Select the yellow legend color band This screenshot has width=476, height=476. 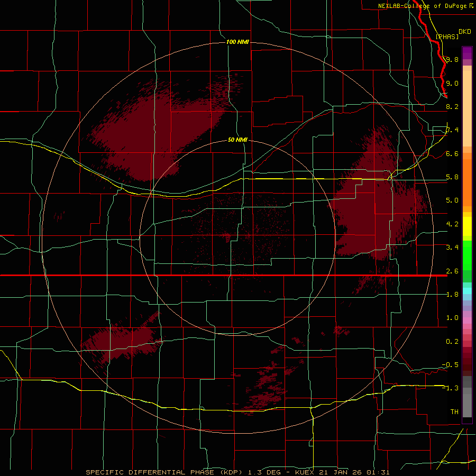pyautogui.click(x=467, y=226)
